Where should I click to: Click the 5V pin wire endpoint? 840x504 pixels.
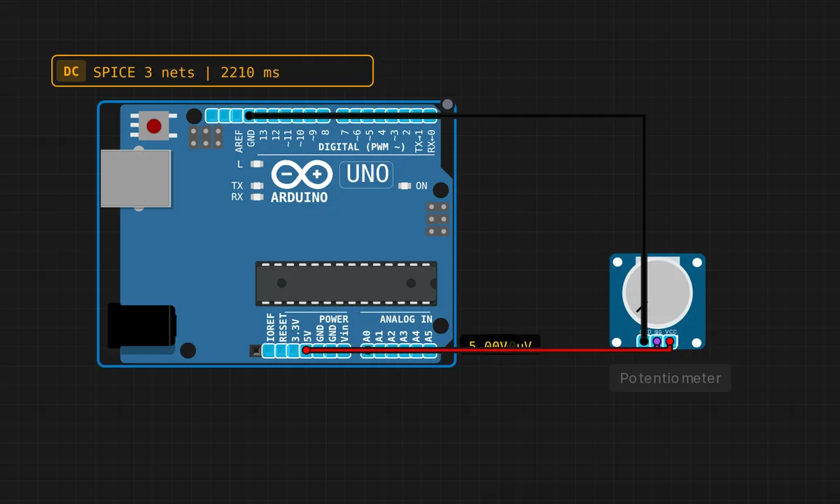click(306, 350)
